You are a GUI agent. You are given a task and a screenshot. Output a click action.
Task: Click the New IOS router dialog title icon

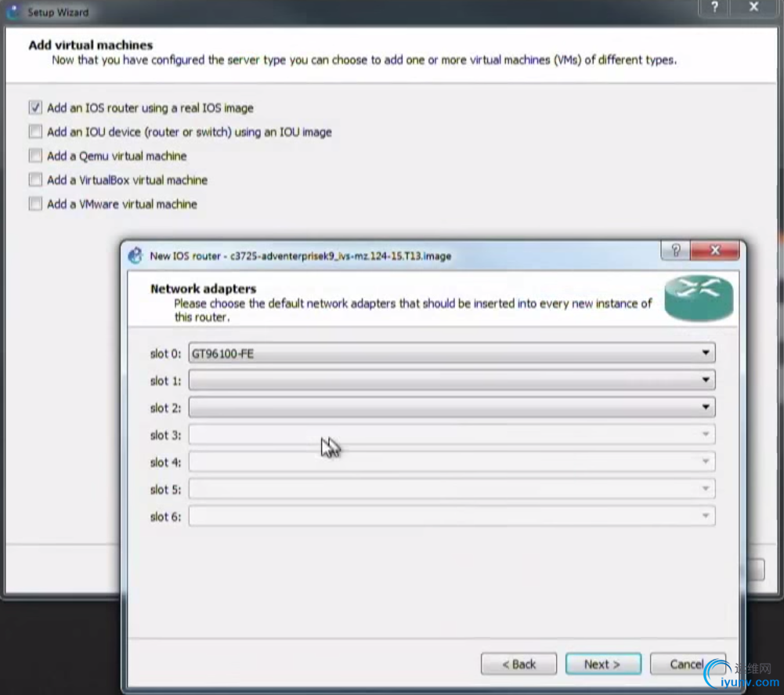click(135, 255)
